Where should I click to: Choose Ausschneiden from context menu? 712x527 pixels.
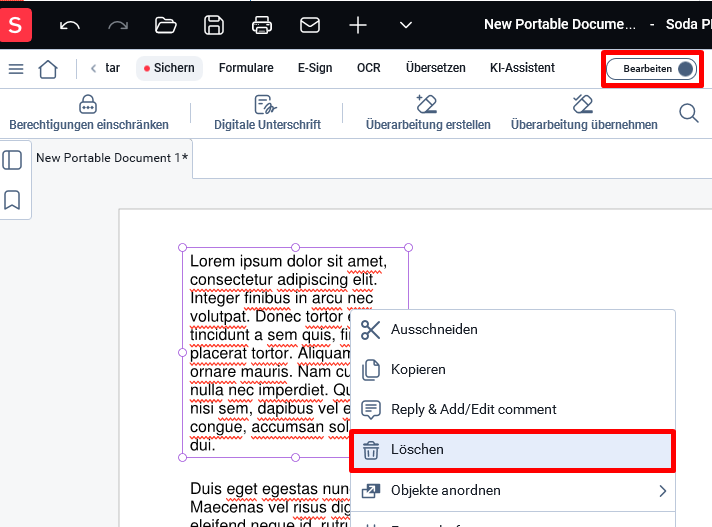coord(513,330)
